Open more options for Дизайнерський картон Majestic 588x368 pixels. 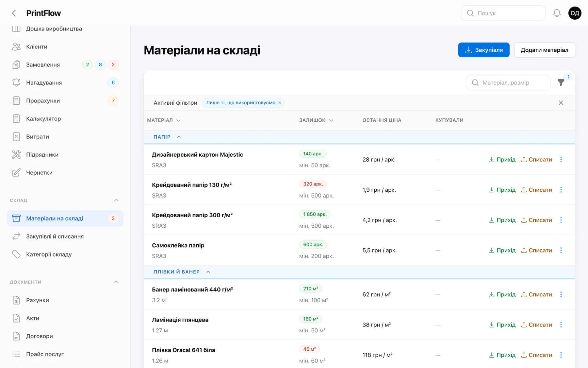point(561,160)
